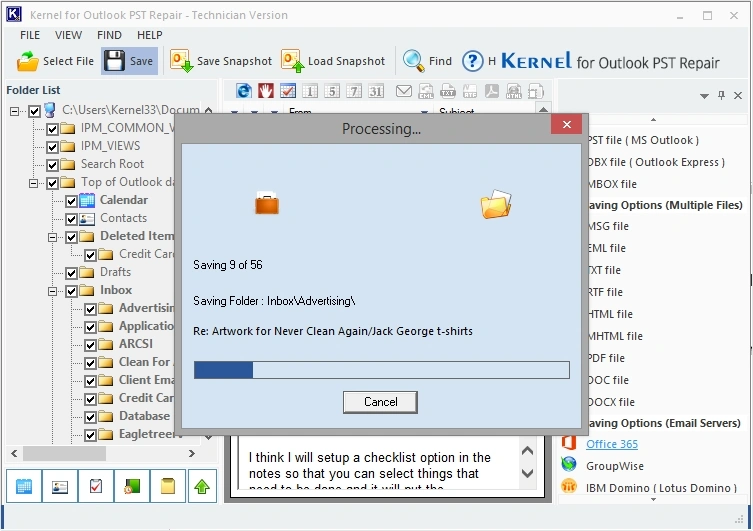Image resolution: width=753 pixels, height=531 pixels.
Task: Click the folder list horizontal scrollbar thumb
Action: coord(64,453)
